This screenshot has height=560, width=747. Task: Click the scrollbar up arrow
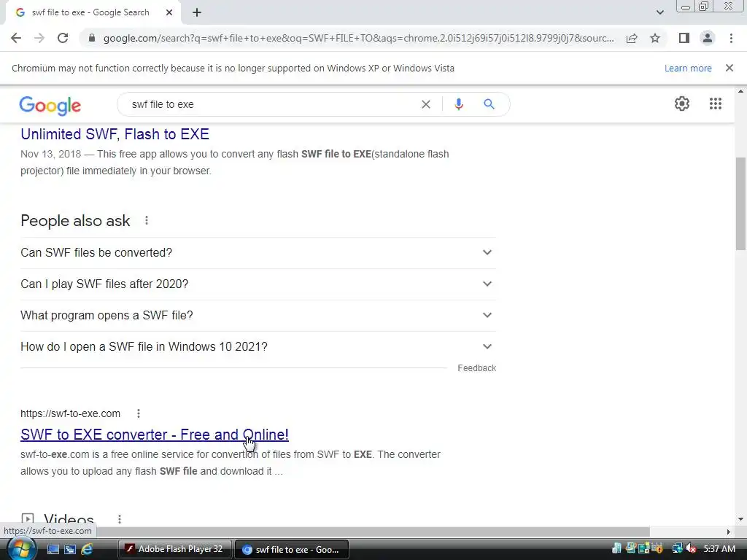(x=740, y=91)
